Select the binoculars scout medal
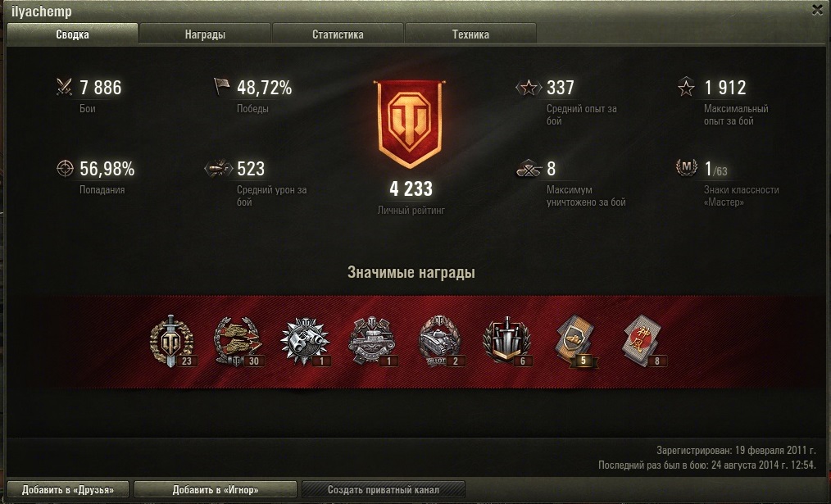Screen dimensions: 831x504 coord(305,341)
